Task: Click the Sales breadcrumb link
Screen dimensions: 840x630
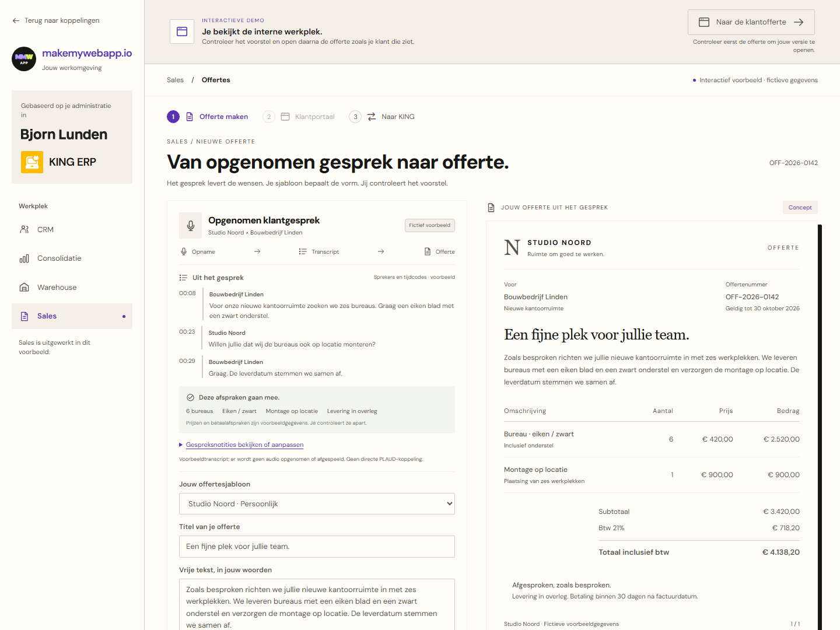Action: tap(175, 80)
